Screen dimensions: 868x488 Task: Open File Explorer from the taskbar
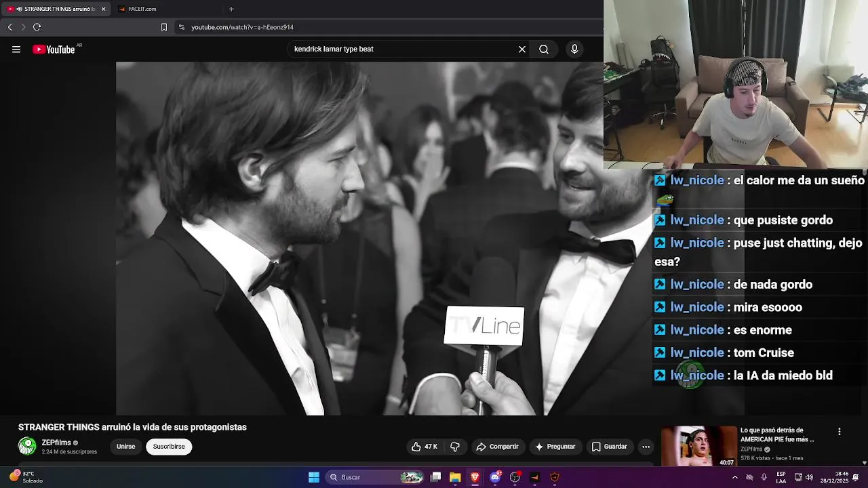tap(455, 477)
